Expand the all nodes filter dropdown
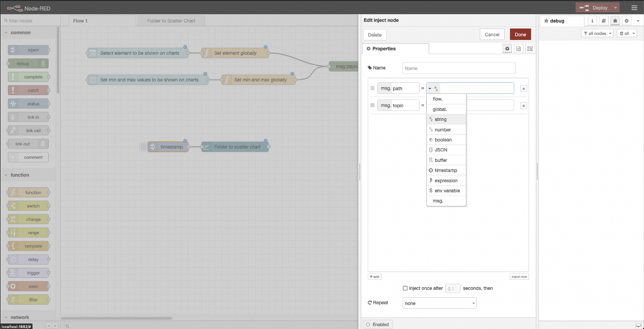The height and width of the screenshot is (329, 644). pos(597,34)
